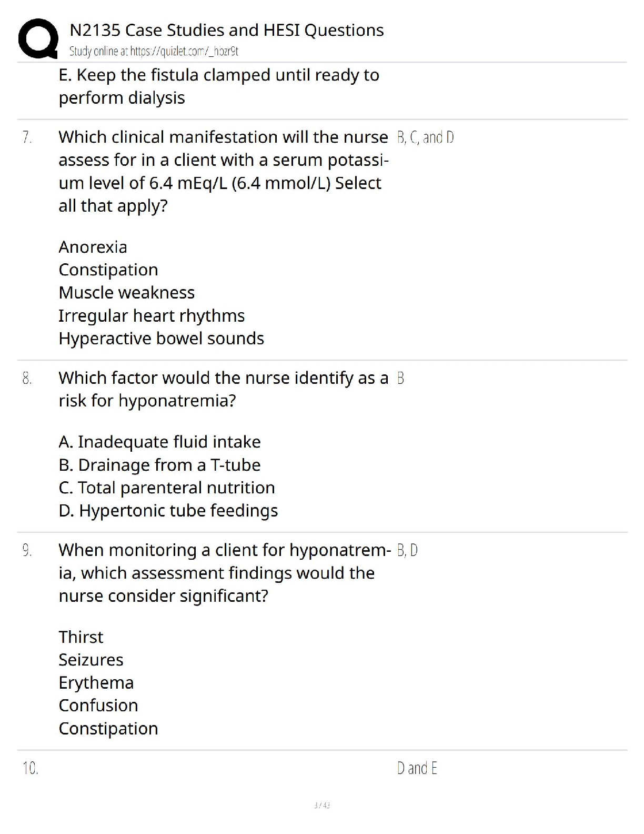Click Irregular heart rhythms option
The image size is (644, 834).
pos(152,316)
